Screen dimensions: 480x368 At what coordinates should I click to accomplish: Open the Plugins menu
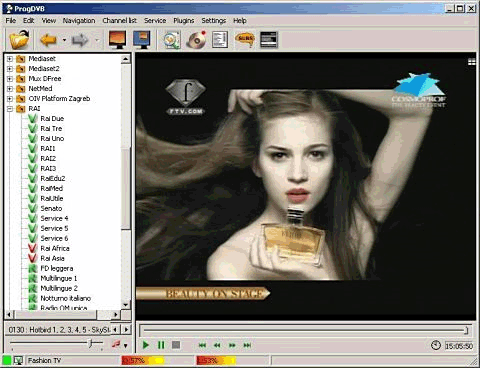184,21
